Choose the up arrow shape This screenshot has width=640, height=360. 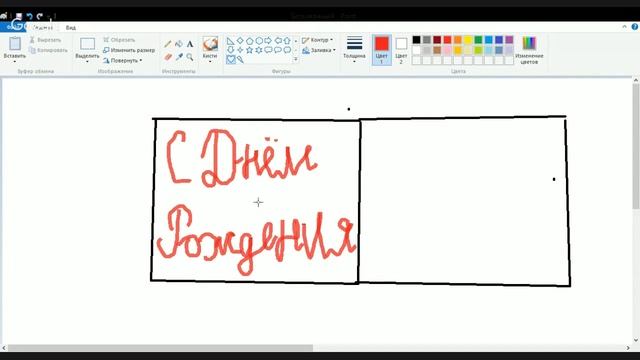pos(287,41)
